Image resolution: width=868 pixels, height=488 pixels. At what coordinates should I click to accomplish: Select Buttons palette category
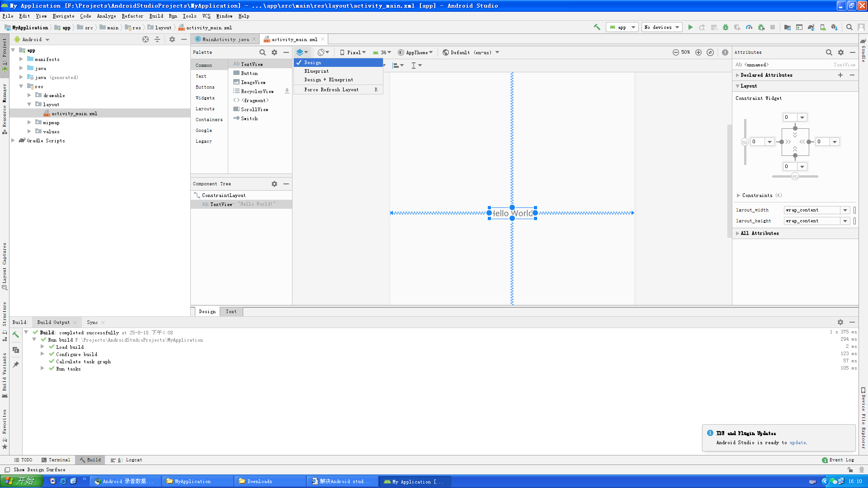205,87
